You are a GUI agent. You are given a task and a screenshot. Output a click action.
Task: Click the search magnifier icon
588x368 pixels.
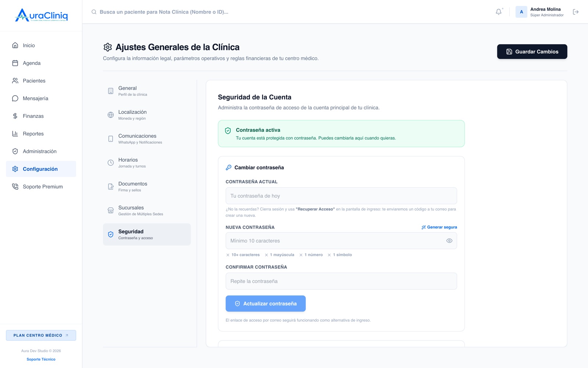coord(94,12)
